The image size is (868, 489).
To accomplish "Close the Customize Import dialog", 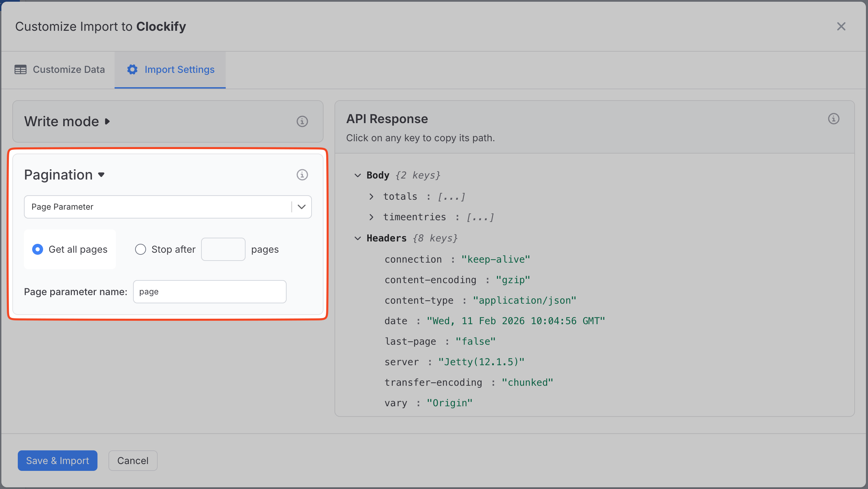I will point(841,26).
